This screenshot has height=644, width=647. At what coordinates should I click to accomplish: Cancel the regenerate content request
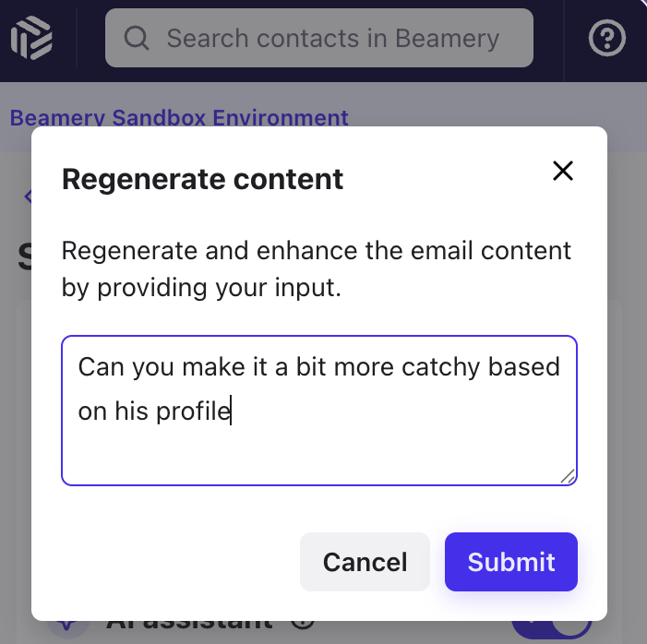365,562
